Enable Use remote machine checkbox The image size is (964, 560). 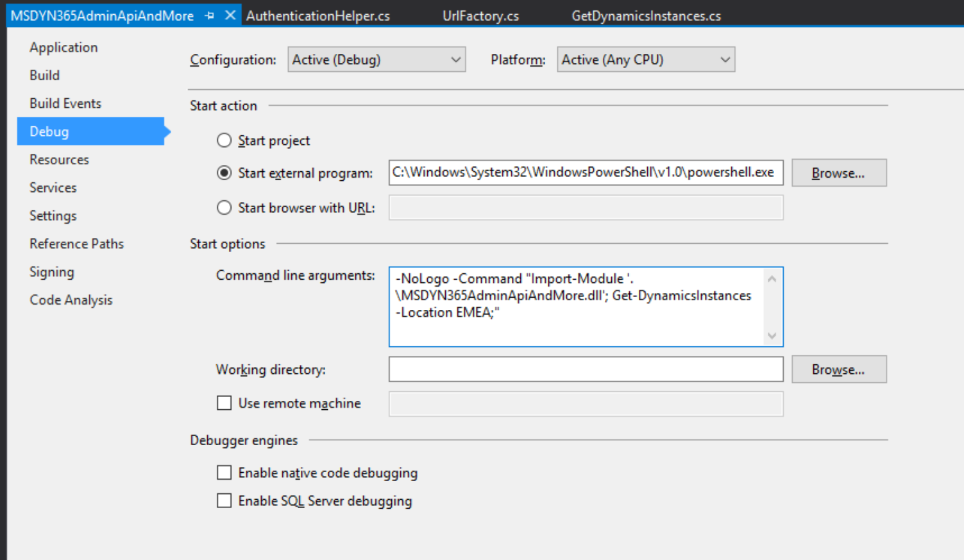tap(224, 403)
